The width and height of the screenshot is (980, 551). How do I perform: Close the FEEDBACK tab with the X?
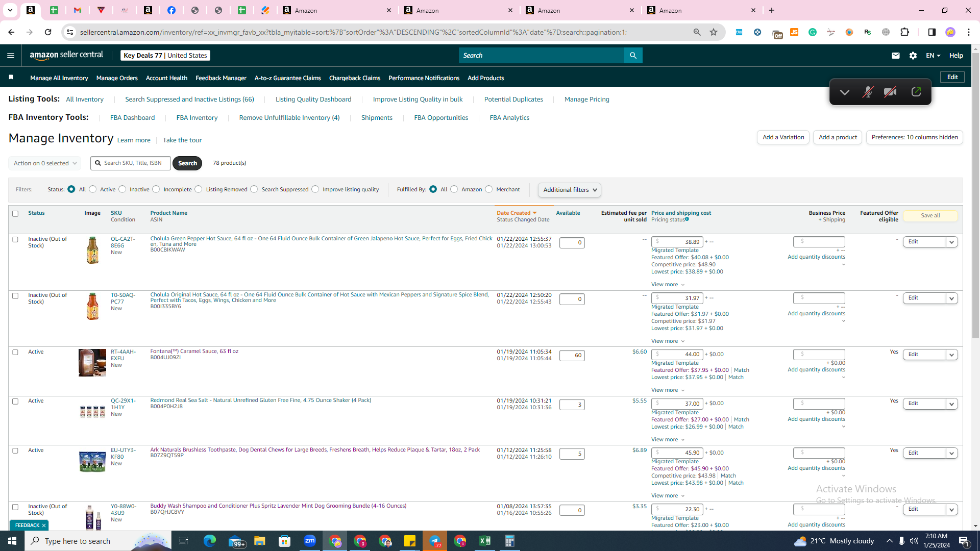point(44,525)
